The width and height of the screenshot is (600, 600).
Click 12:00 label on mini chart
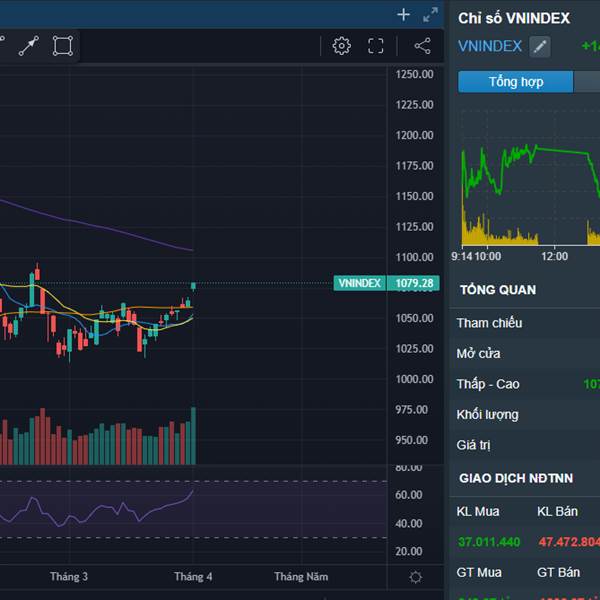click(x=554, y=256)
